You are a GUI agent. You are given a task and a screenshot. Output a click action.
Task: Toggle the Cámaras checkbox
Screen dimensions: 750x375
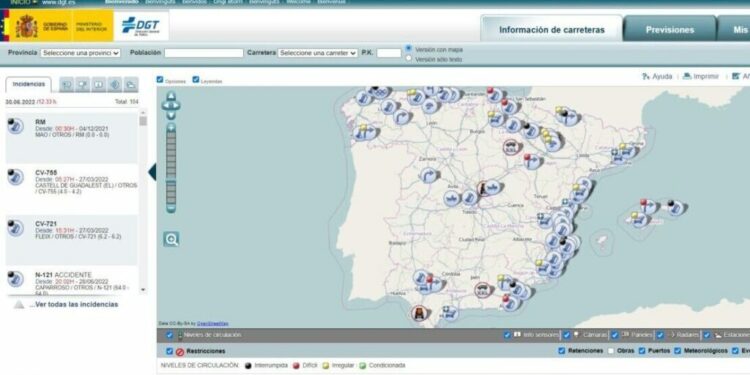coord(566,335)
